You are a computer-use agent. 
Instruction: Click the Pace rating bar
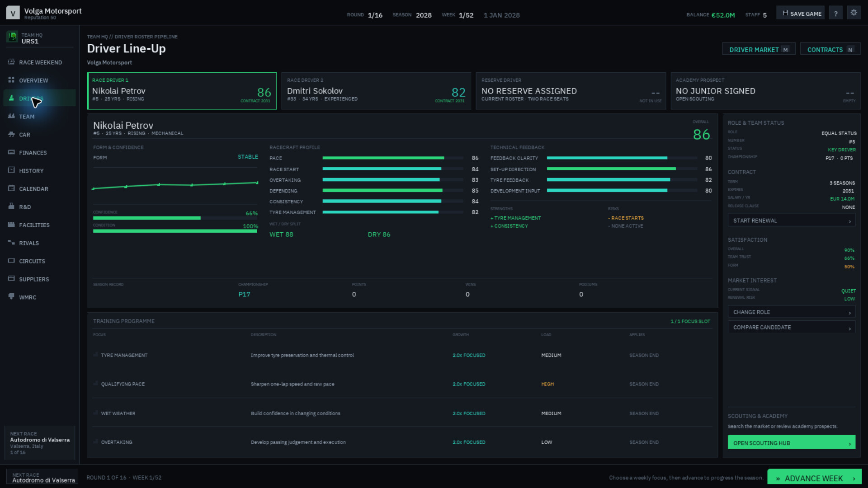pos(393,158)
